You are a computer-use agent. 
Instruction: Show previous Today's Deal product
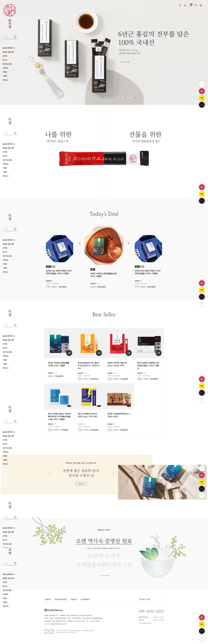pos(80,243)
